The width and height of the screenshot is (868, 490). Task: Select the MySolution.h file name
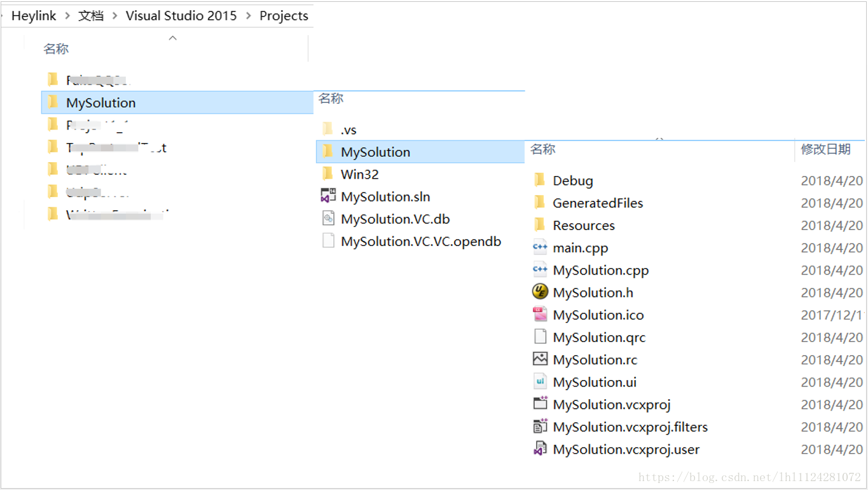click(593, 292)
